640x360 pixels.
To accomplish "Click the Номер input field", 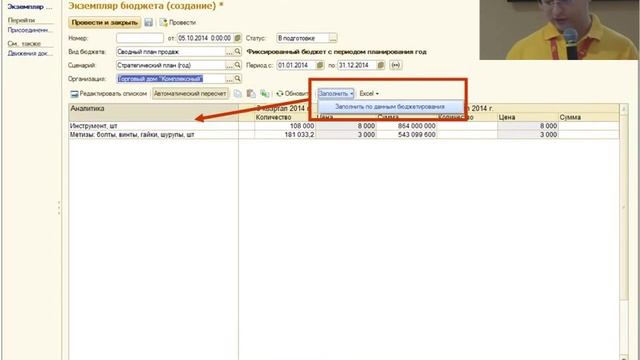I will (140, 38).
